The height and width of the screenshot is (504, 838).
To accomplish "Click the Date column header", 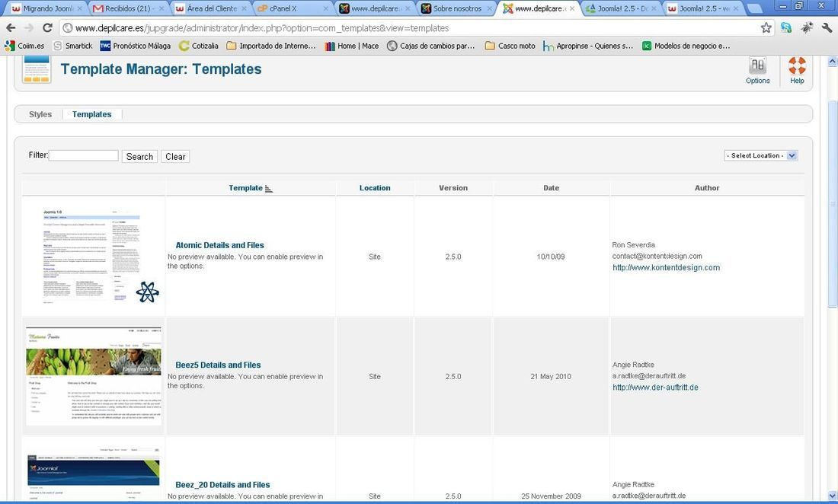I will [x=551, y=188].
